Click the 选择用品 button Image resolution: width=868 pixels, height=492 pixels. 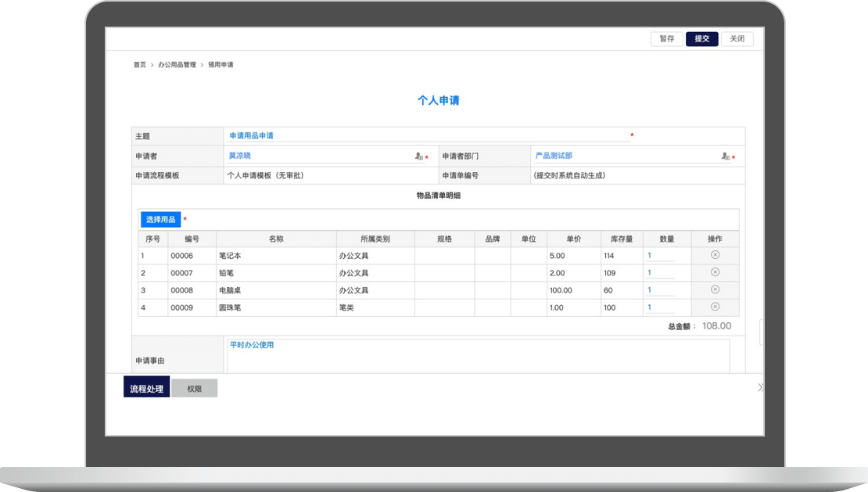(160, 219)
